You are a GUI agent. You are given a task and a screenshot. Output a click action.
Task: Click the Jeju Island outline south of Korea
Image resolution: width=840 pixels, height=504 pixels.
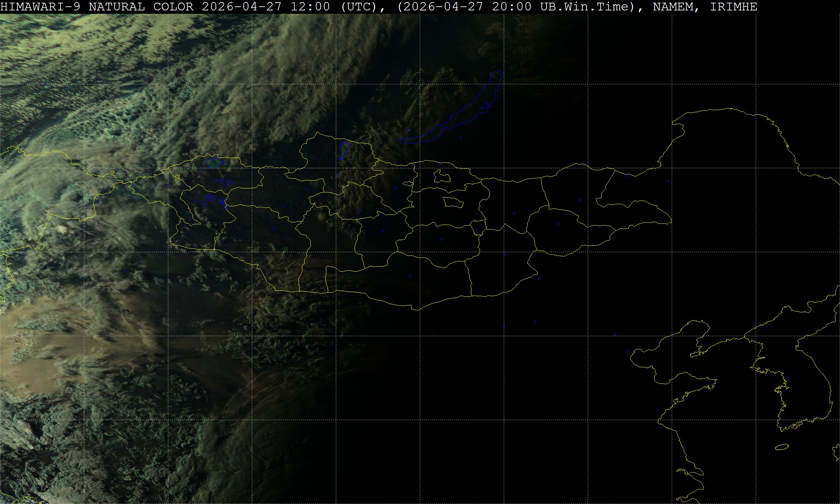pyautogui.click(x=781, y=447)
